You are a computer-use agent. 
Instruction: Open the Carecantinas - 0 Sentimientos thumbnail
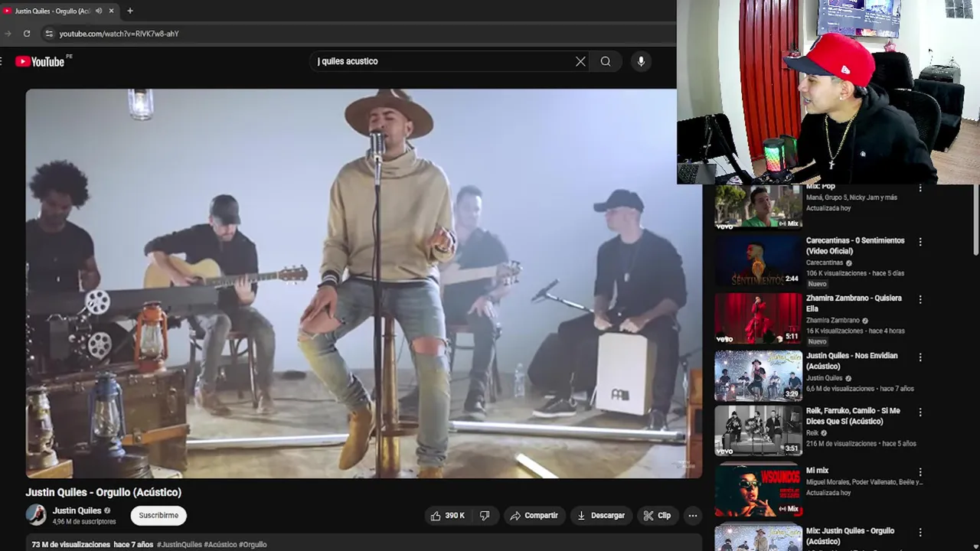click(758, 260)
